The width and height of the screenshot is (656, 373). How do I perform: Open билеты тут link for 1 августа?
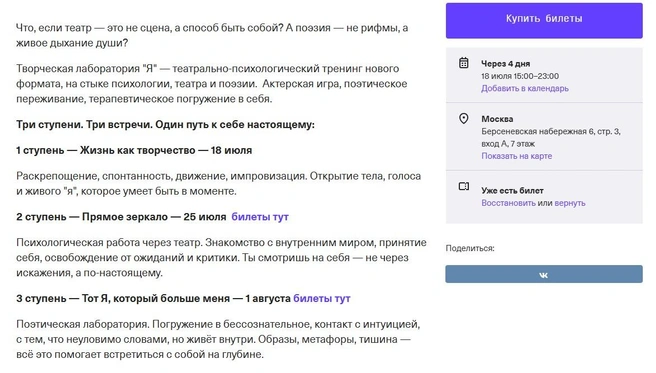(x=322, y=298)
